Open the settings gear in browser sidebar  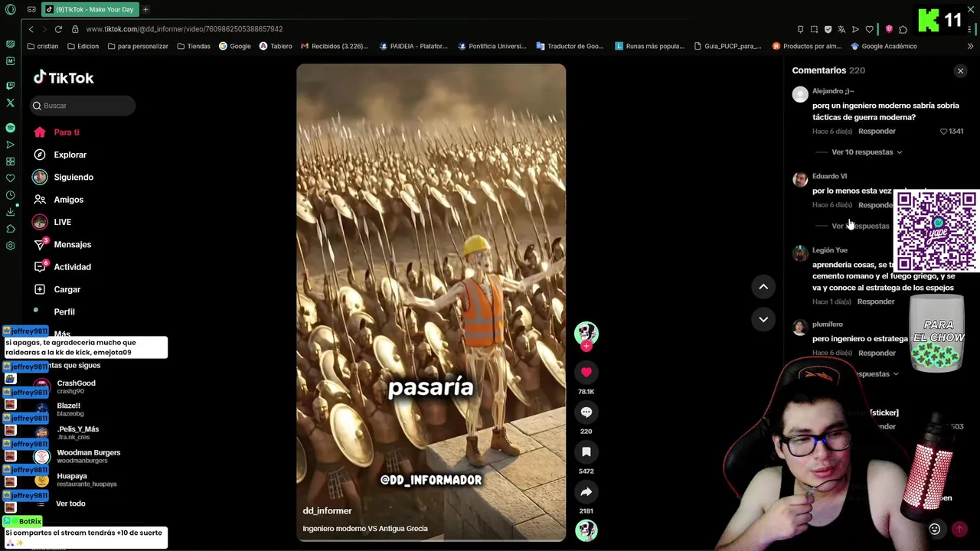10,246
